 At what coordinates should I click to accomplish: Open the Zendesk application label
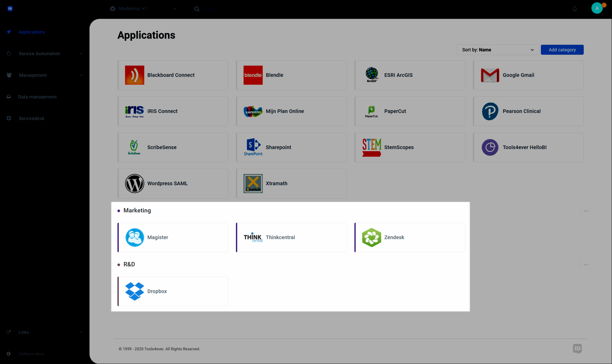(394, 238)
